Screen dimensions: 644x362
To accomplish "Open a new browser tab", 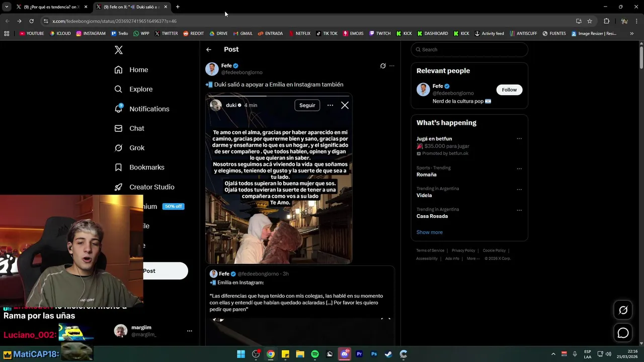I will point(178,7).
